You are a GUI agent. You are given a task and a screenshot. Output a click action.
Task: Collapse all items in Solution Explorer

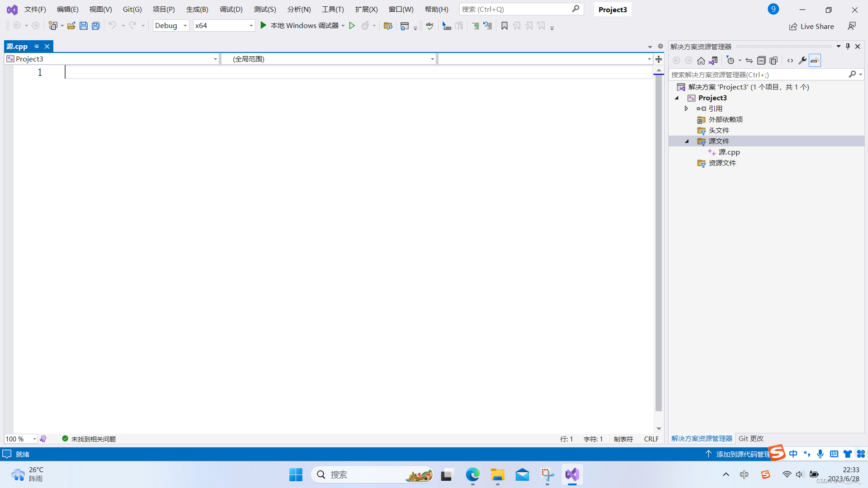click(x=761, y=61)
